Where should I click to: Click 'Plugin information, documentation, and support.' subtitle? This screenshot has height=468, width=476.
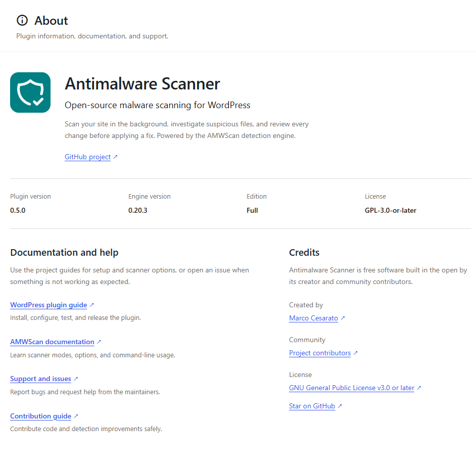point(92,36)
